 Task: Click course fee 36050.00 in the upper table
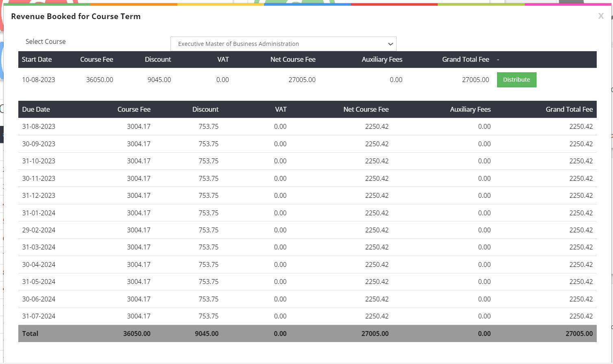100,80
